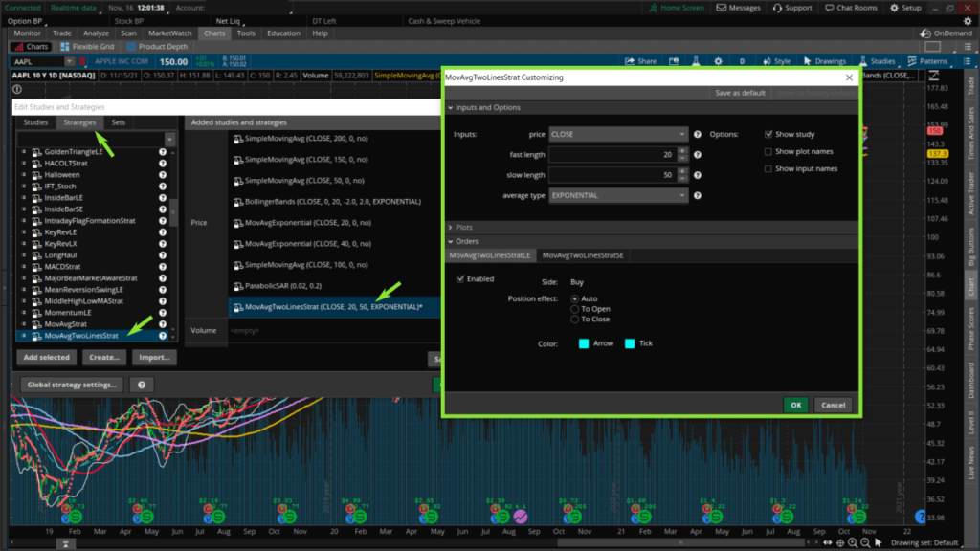Show help for MovAvgTwoLinesStrat in list
980x551 pixels.
click(x=163, y=336)
